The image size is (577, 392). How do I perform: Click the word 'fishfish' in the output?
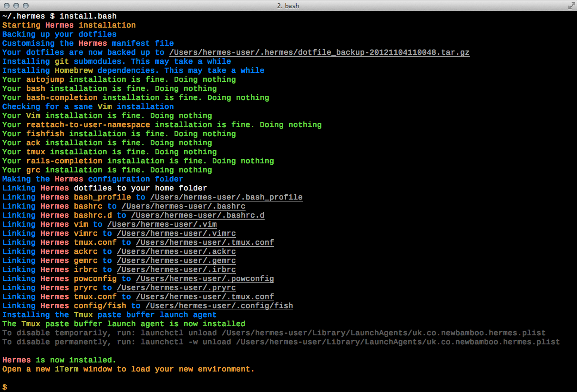pyautogui.click(x=45, y=134)
